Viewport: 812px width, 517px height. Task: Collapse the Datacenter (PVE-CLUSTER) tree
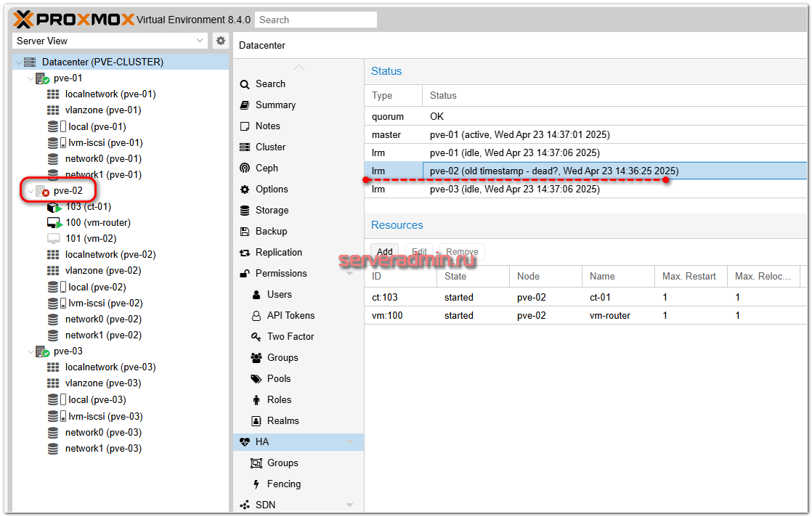coord(19,62)
